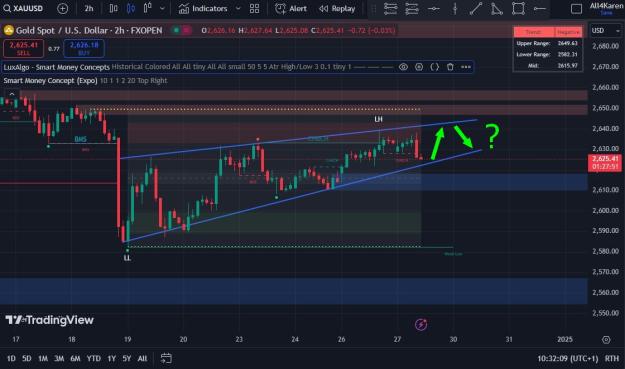
Task: Hide LuxAlgo indicator with eye icon
Action: [x=403, y=67]
